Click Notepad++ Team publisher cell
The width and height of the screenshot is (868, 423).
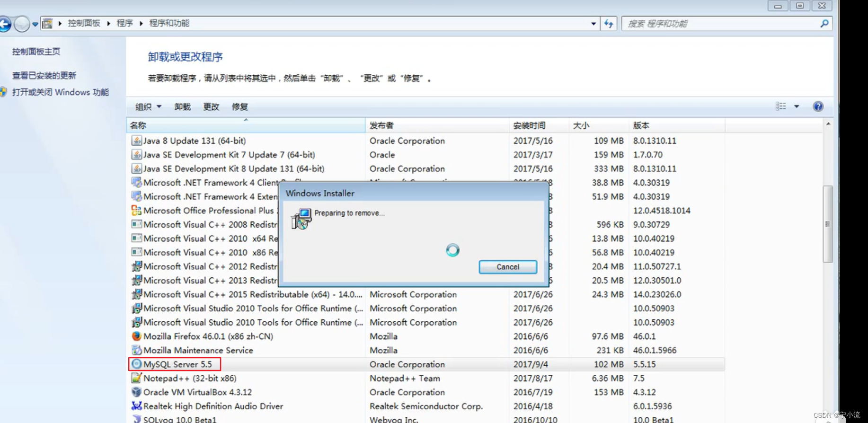pos(405,378)
